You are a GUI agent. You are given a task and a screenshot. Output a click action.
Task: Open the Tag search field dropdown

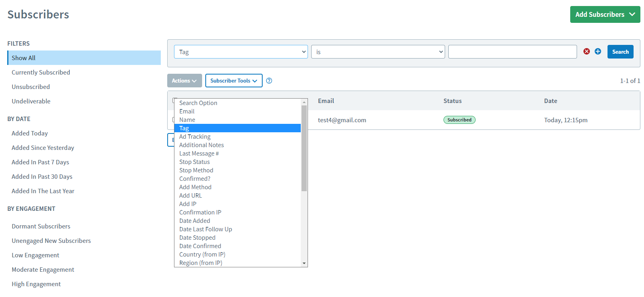pos(241,52)
